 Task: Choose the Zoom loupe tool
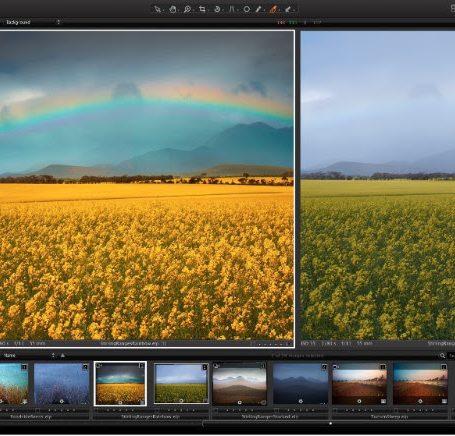click(x=187, y=9)
